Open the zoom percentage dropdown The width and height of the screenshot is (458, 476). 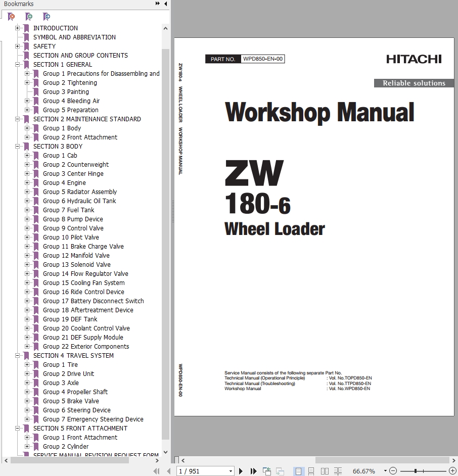385,471
